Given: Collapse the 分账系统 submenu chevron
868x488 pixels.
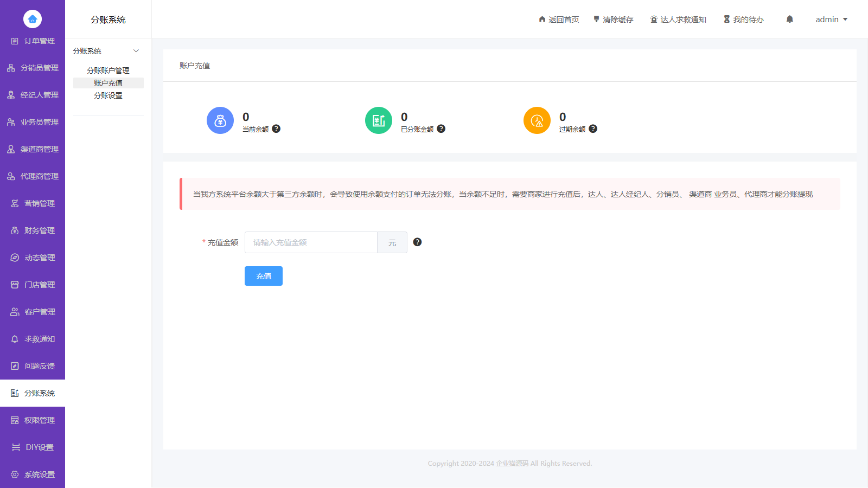Looking at the screenshot, I should click(x=136, y=51).
